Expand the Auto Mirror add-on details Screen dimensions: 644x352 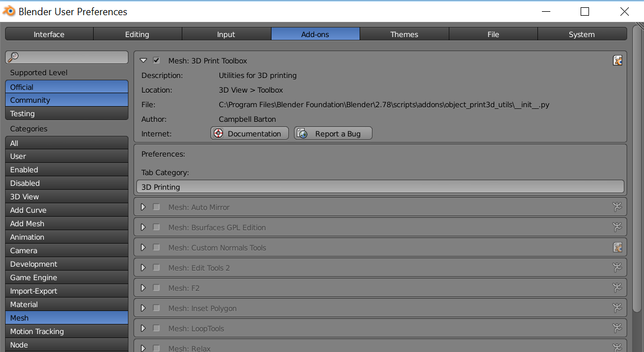(x=144, y=207)
